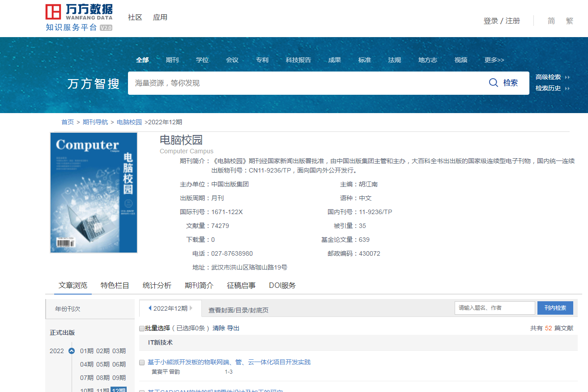
Task: Select the 会议 search category
Action: 232,60
